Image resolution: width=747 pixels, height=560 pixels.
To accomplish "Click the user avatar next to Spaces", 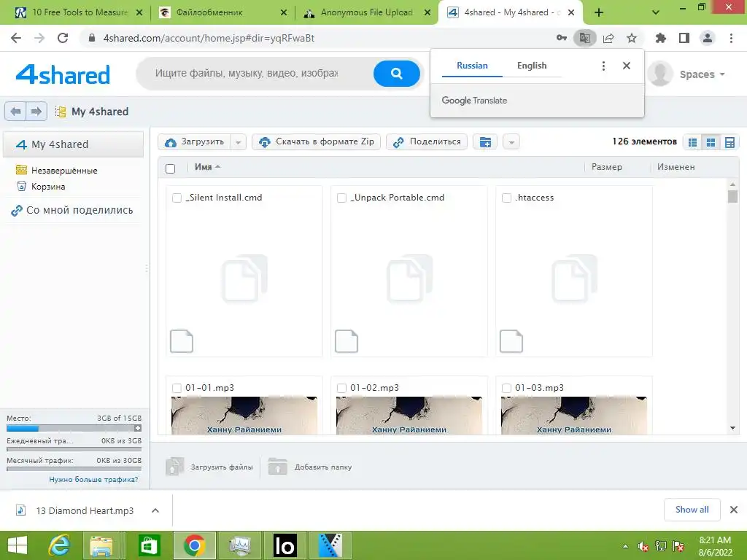I will pyautogui.click(x=660, y=74).
